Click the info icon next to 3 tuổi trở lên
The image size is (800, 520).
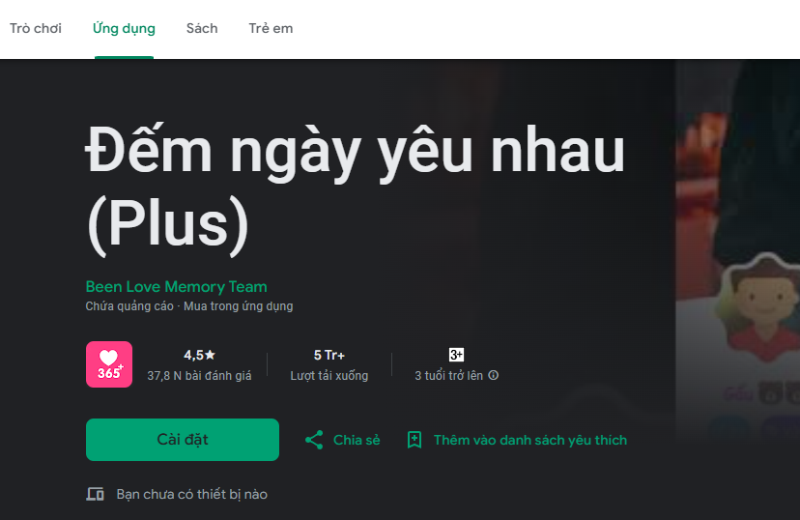click(x=493, y=375)
